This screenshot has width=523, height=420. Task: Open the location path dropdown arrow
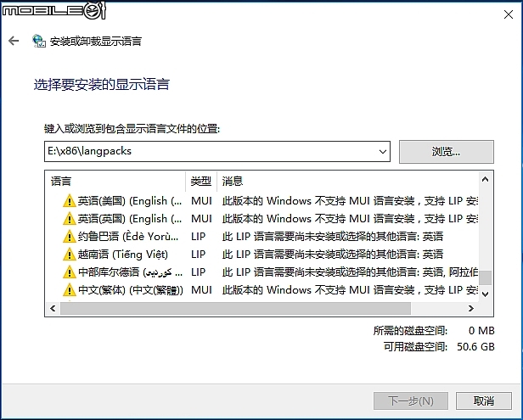click(x=383, y=152)
